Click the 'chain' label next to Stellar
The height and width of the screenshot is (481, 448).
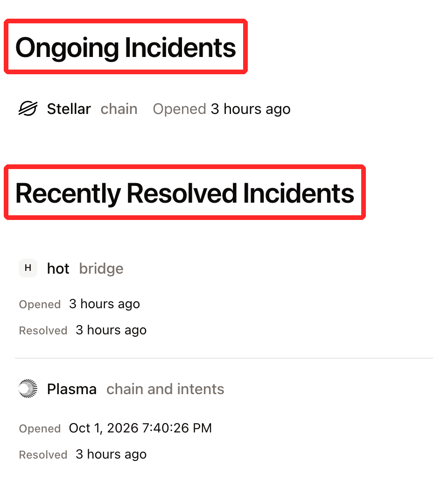coord(119,109)
